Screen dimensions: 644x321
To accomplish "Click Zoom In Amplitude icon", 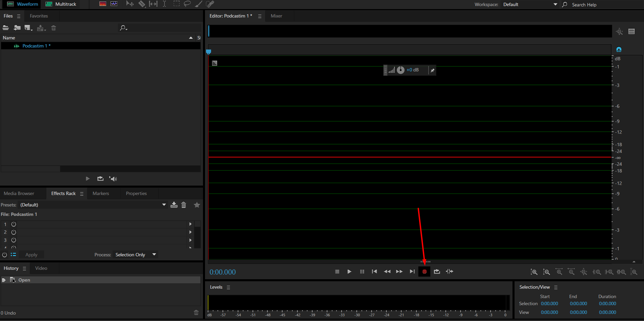I will 534,272.
